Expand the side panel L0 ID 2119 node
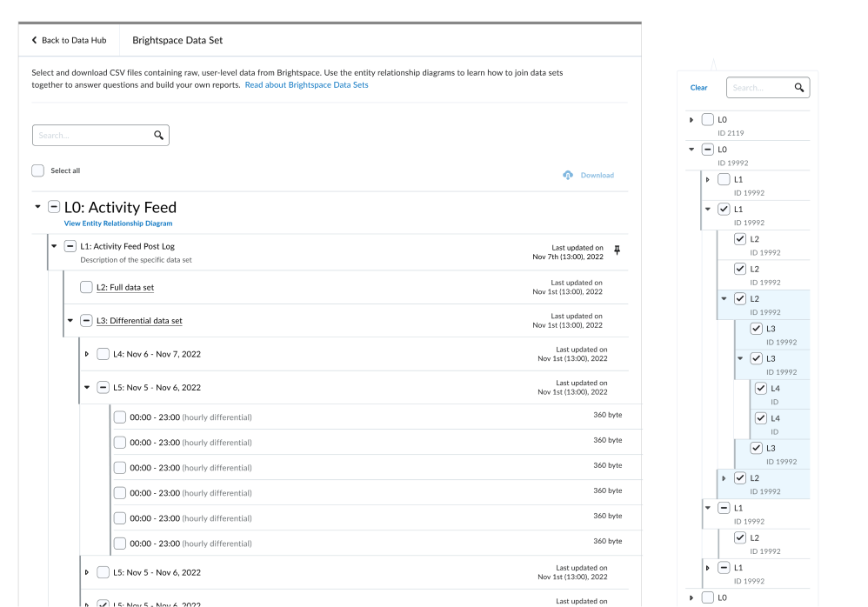The width and height of the screenshot is (868, 607). point(691,119)
